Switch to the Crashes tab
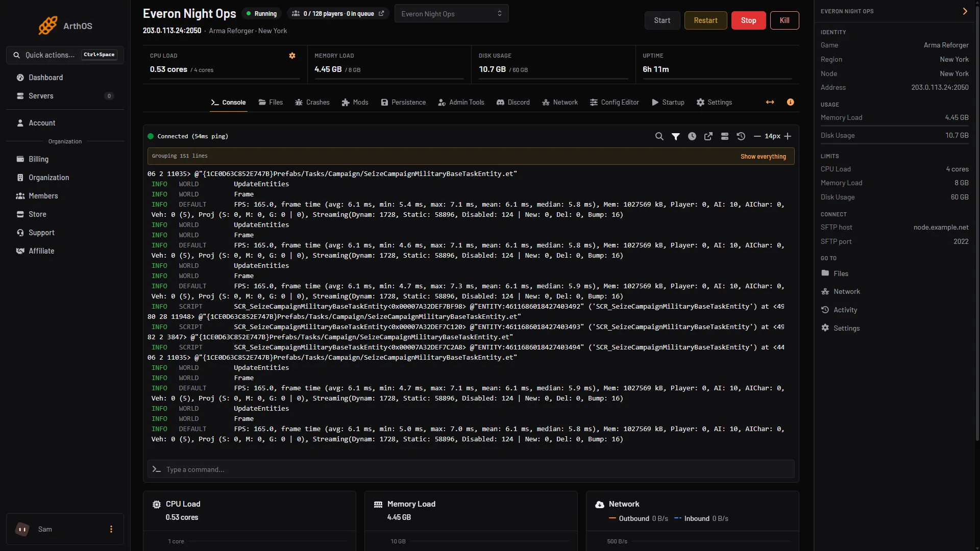 coord(312,103)
